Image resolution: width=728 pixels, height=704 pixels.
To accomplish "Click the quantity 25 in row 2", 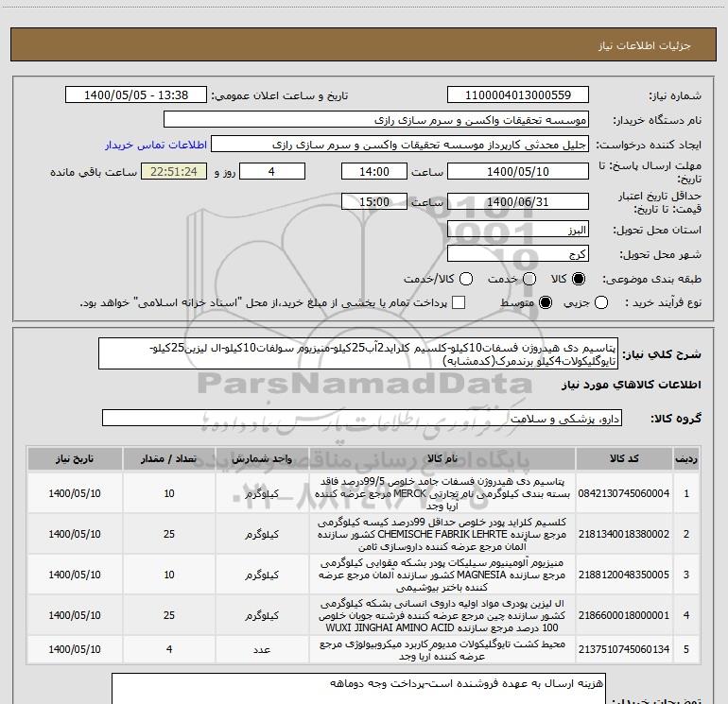I will pos(169,534).
